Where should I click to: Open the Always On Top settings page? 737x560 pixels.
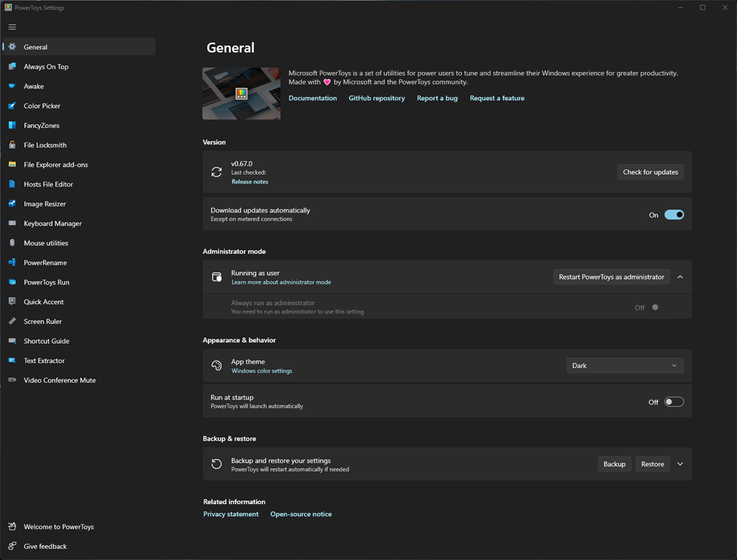[x=79, y=66]
